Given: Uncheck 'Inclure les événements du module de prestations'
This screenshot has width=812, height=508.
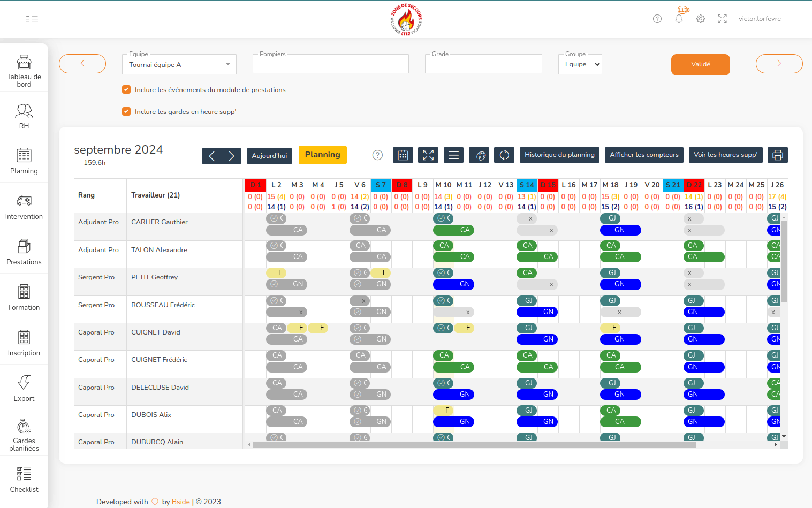Looking at the screenshot, I should click(126, 90).
